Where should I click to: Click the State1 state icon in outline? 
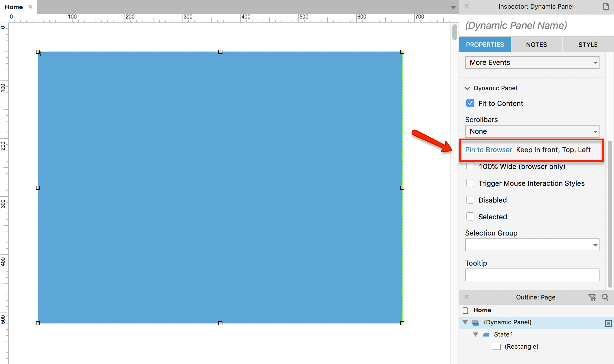point(487,334)
